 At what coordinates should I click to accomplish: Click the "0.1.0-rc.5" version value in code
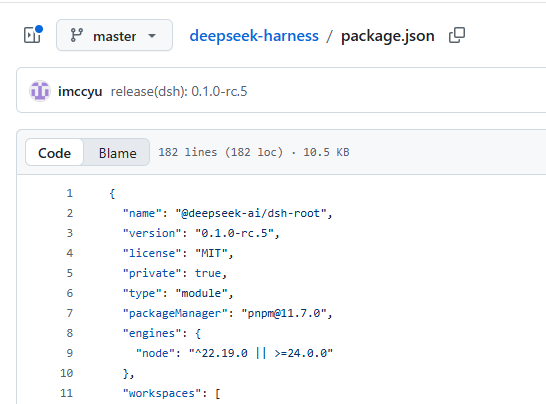pyautogui.click(x=234, y=233)
